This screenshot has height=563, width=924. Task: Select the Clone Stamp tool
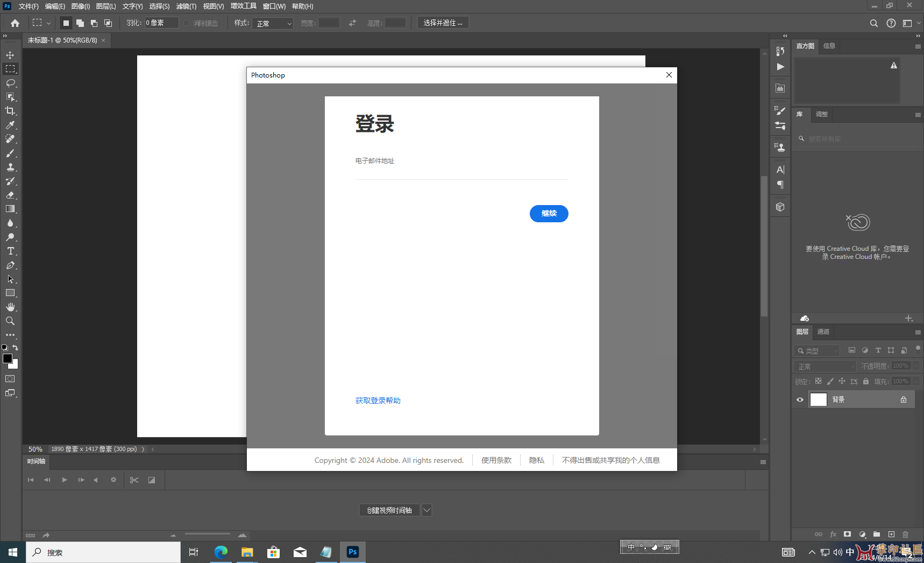coord(10,167)
